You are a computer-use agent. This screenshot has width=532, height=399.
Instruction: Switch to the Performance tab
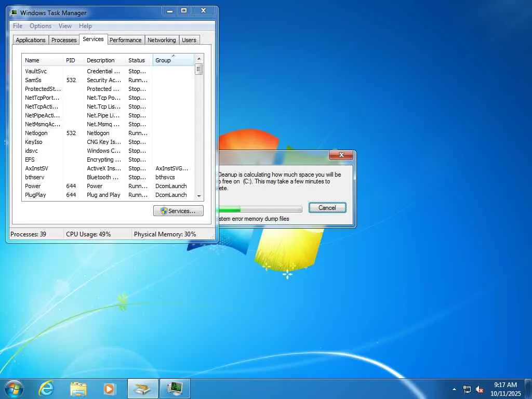point(126,40)
